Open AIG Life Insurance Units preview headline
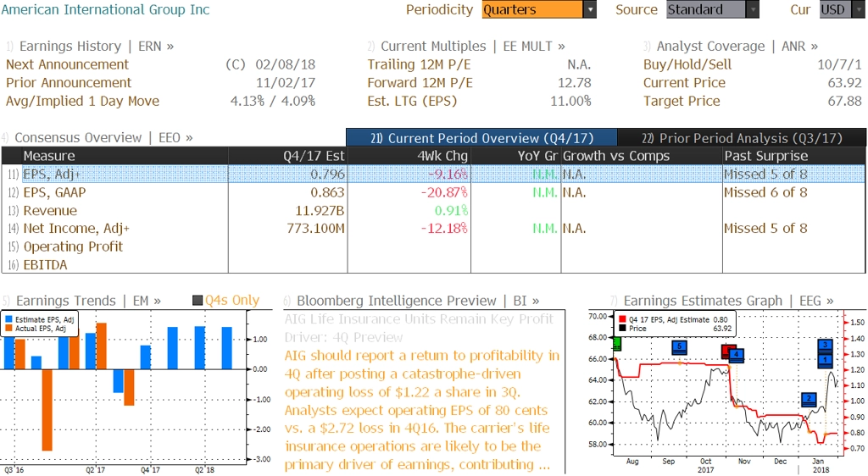868x476 pixels. pos(419,328)
